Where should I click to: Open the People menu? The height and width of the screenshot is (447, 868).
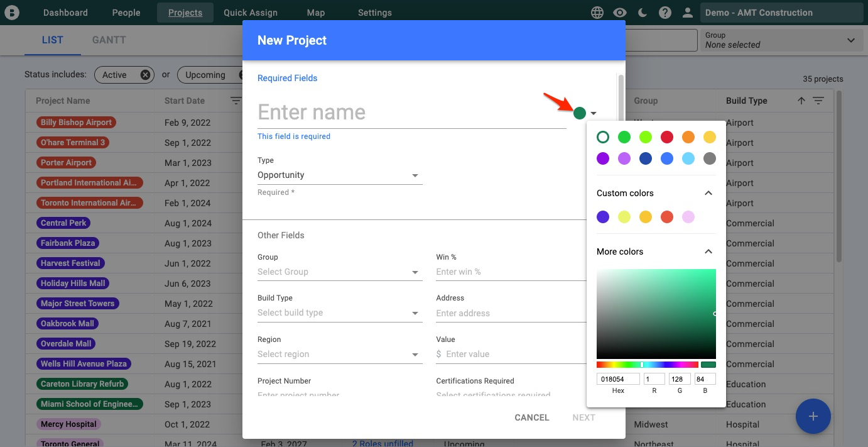click(x=127, y=13)
